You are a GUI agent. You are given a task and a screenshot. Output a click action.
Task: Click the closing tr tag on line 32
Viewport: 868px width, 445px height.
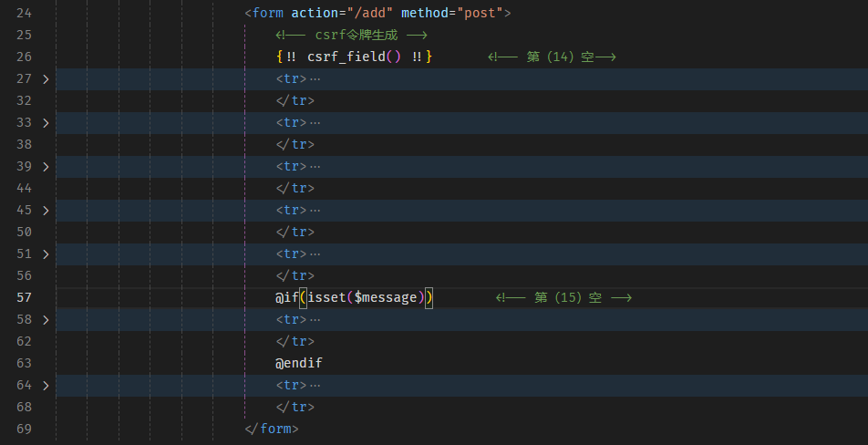[x=295, y=100]
